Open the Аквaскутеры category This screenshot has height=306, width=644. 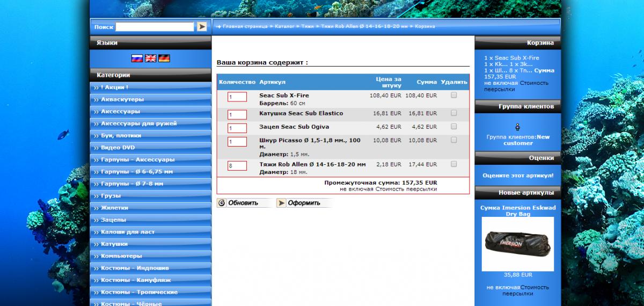[122, 99]
